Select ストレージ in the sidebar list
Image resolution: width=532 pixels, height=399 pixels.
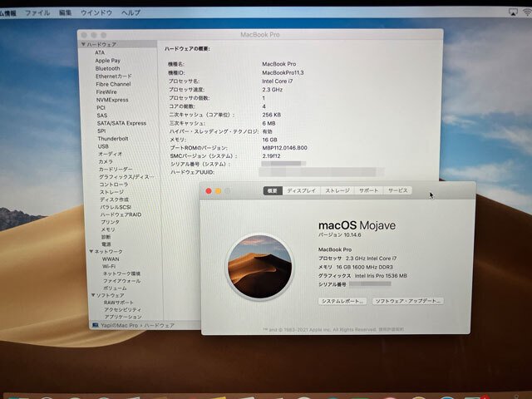click(x=111, y=192)
